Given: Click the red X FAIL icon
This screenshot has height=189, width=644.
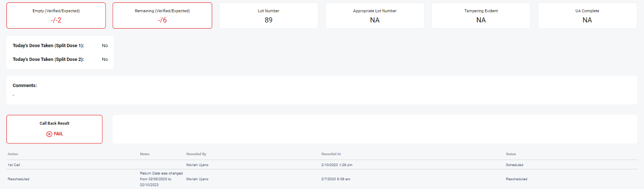Looking at the screenshot, I should 49,134.
